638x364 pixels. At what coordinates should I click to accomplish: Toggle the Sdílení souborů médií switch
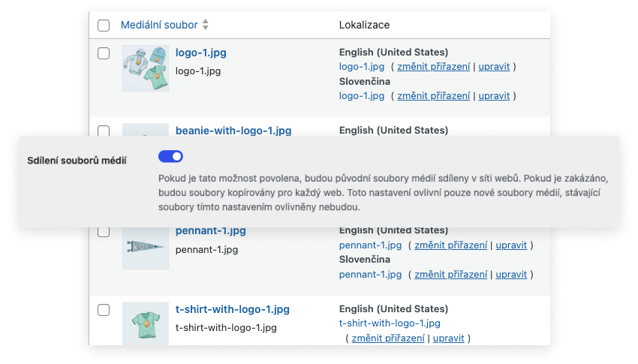(x=170, y=157)
